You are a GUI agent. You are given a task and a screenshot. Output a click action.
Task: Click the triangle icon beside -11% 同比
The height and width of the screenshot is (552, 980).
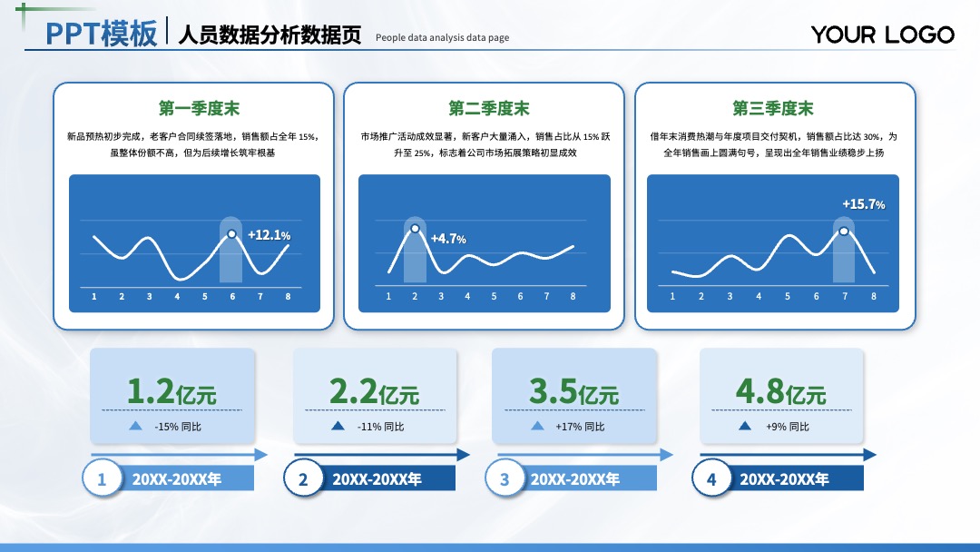click(338, 426)
